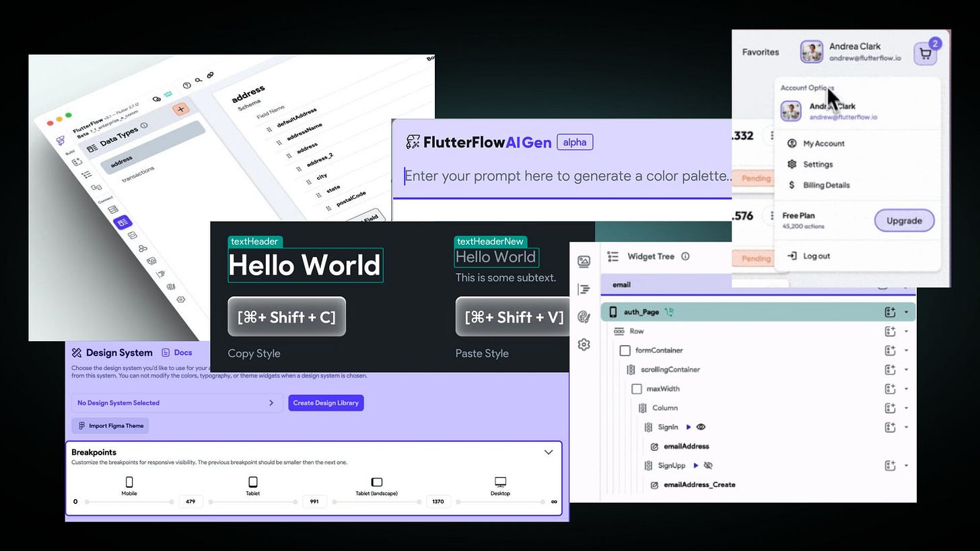Click the orange plus icon to add a field

pos(180,109)
